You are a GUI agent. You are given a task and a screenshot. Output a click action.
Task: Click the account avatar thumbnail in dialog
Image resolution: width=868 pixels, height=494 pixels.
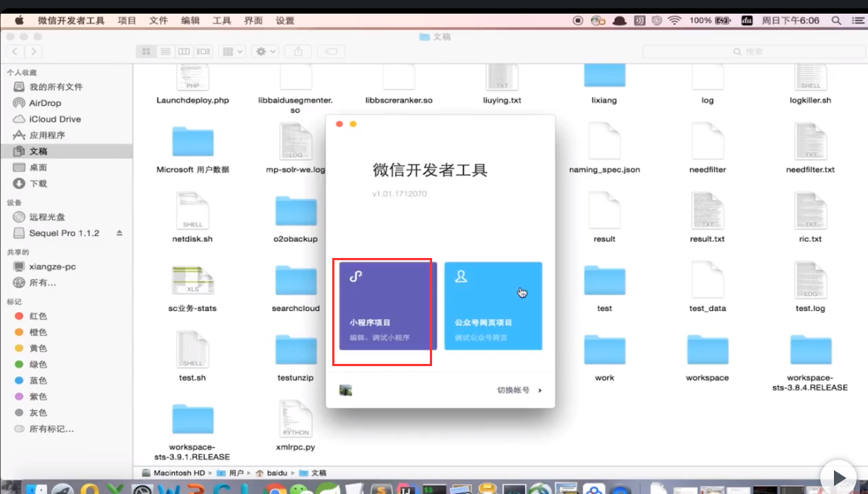(345, 390)
